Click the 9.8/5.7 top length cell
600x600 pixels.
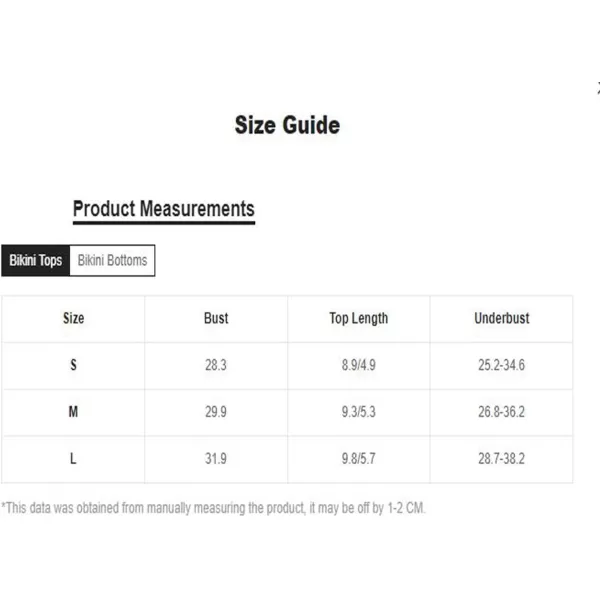359,458
